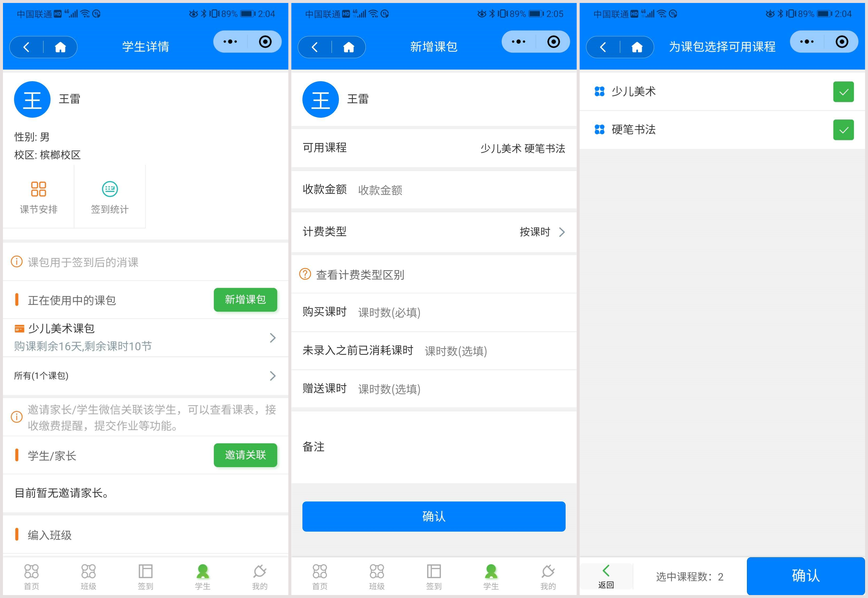
Task: Tap 校区: 槟榔校区 text
Action: pos(48,155)
